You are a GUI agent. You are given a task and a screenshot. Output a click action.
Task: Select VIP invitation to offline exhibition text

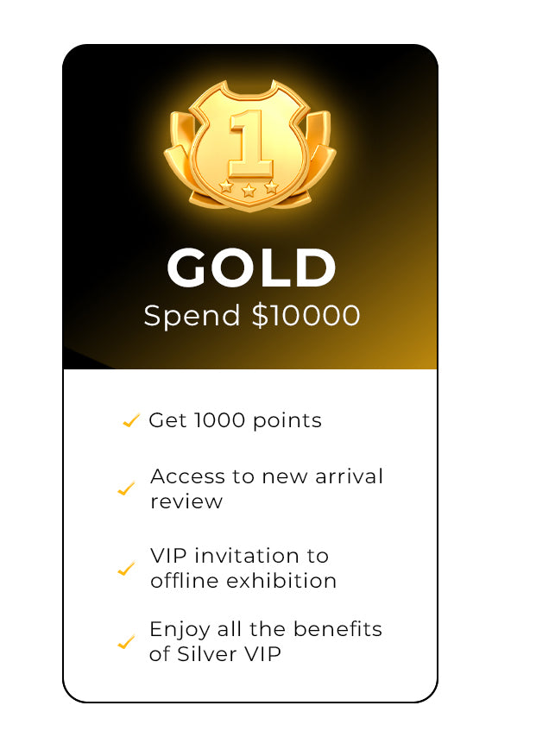[243, 568]
